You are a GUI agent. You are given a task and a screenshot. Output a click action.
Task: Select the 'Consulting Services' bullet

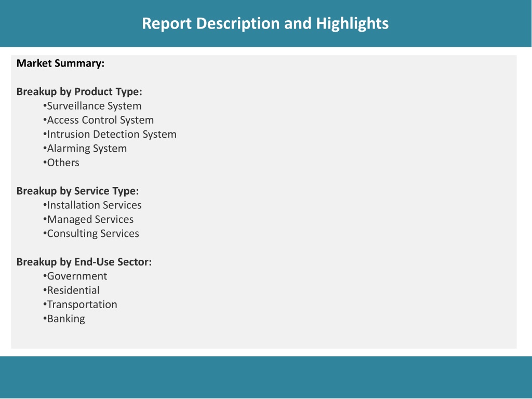[x=91, y=234]
